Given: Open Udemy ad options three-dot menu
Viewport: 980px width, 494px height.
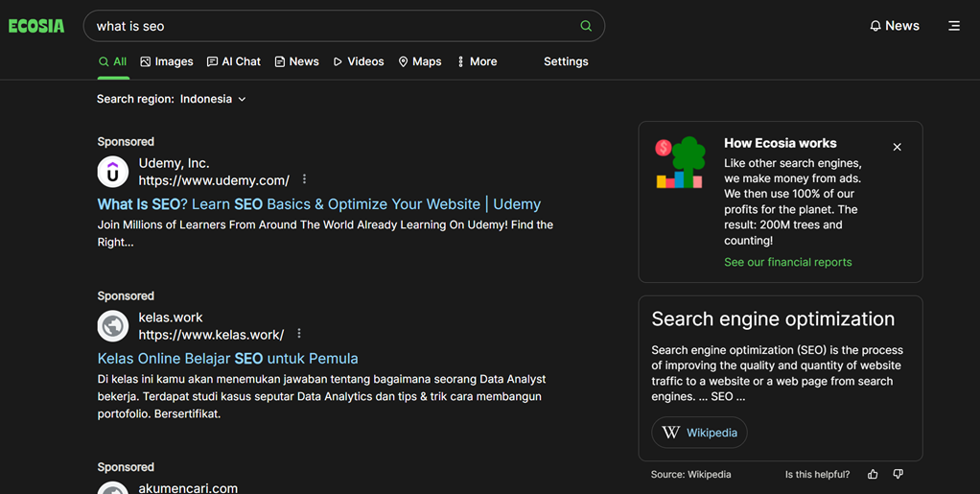Looking at the screenshot, I should point(304,178).
